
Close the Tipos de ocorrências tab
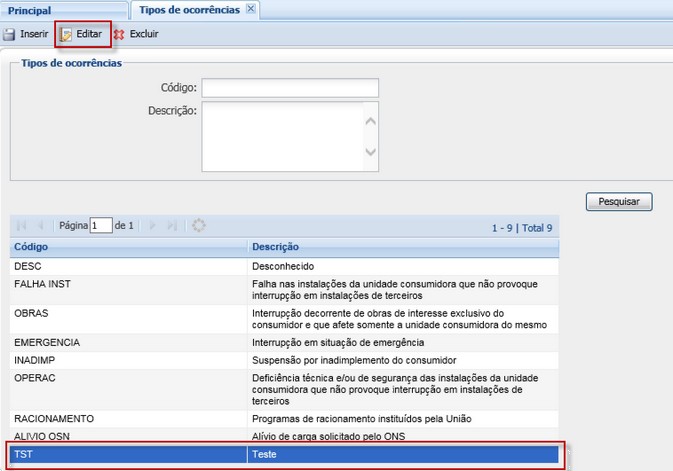pyautogui.click(x=251, y=9)
